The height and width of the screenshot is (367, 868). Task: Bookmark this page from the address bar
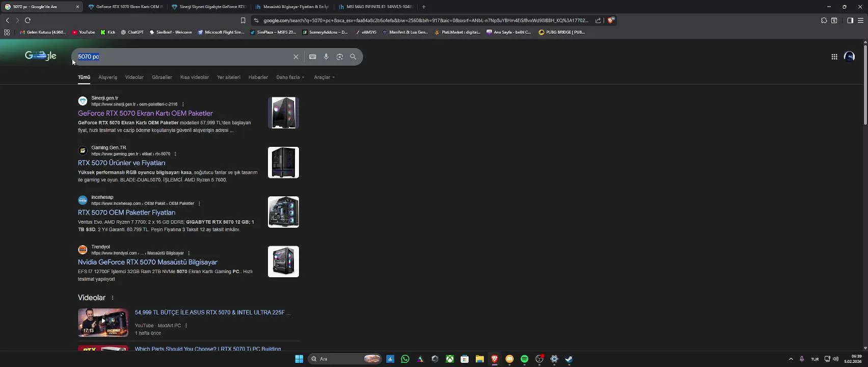[x=243, y=20]
